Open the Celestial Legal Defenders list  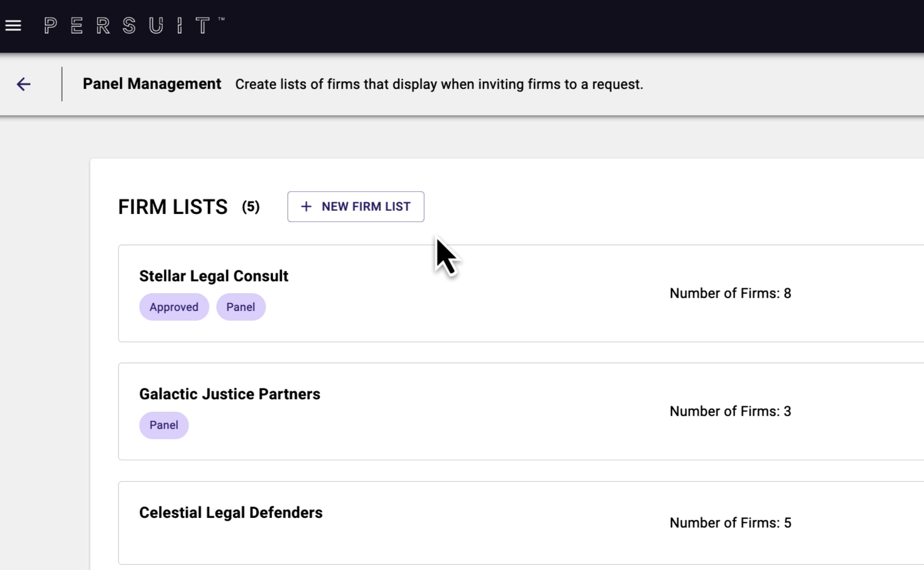[231, 513]
